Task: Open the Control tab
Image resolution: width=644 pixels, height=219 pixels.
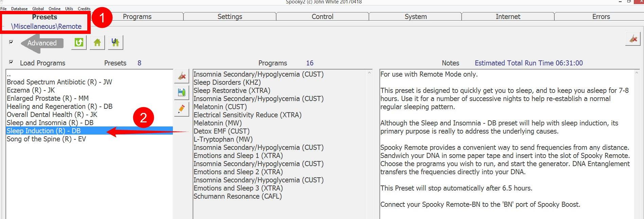Action: click(323, 17)
